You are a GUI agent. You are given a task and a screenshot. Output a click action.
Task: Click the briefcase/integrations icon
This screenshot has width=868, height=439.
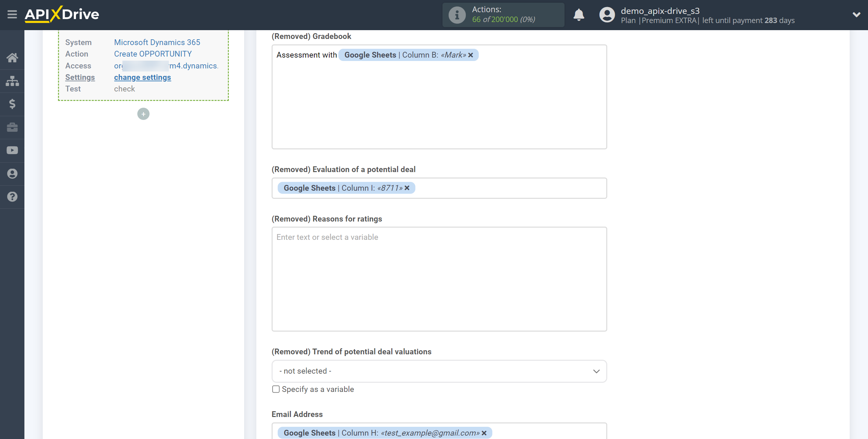[12, 127]
